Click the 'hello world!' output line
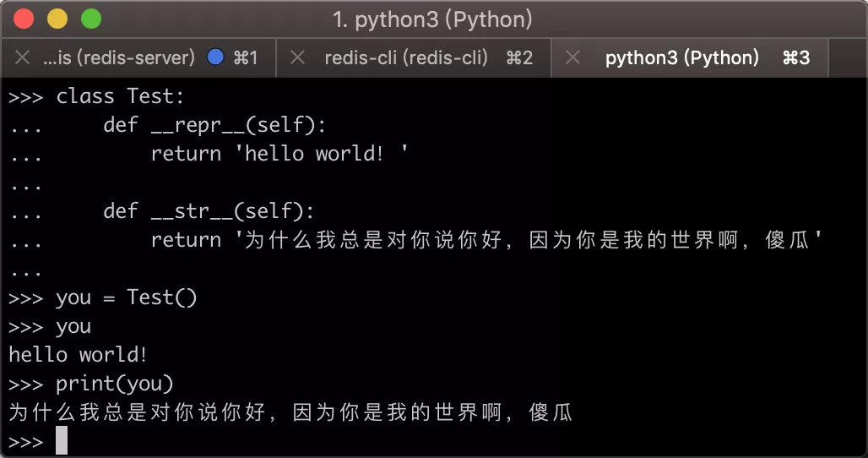This screenshot has height=458, width=868. click(79, 355)
